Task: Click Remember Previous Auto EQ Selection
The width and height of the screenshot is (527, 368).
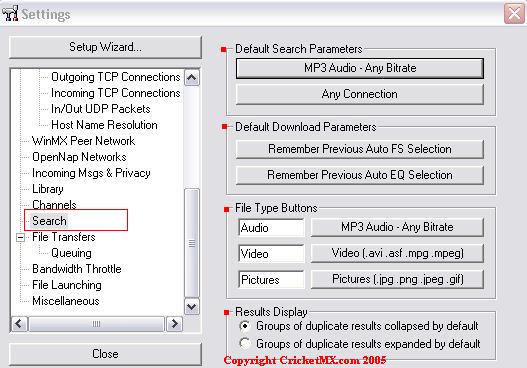Action: [360, 175]
